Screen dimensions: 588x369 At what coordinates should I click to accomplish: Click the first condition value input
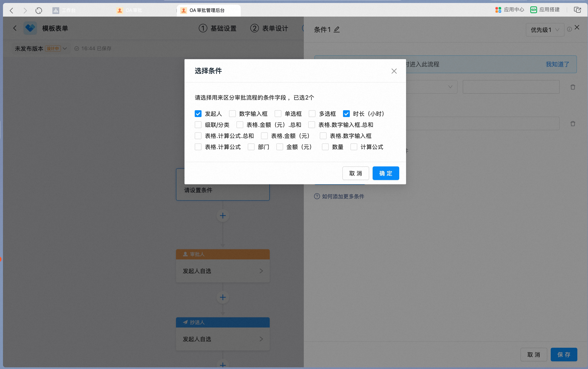[x=511, y=87]
